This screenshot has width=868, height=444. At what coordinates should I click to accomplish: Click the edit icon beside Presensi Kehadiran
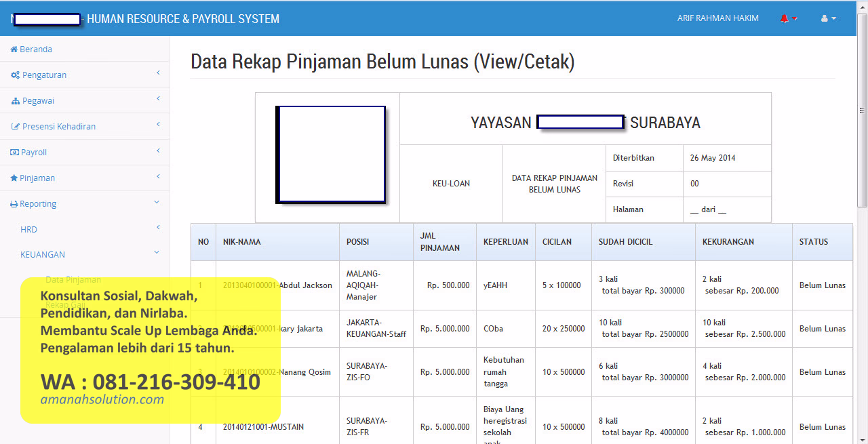[16, 127]
